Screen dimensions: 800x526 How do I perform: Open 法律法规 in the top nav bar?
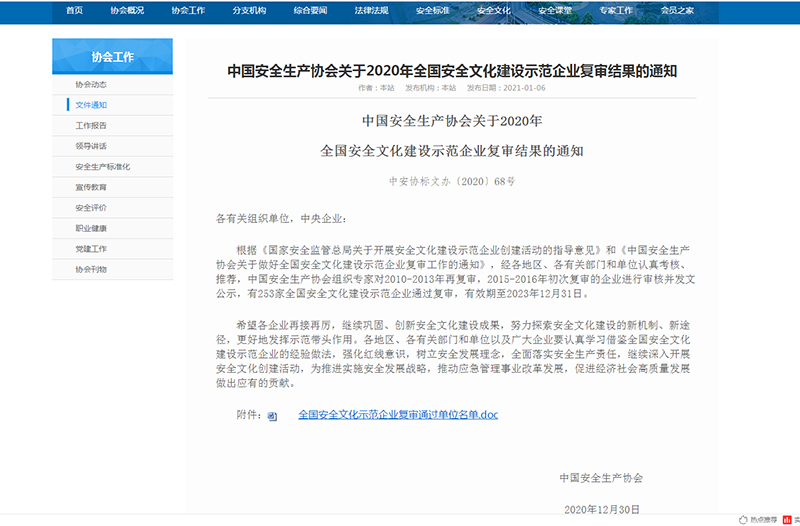tap(370, 9)
